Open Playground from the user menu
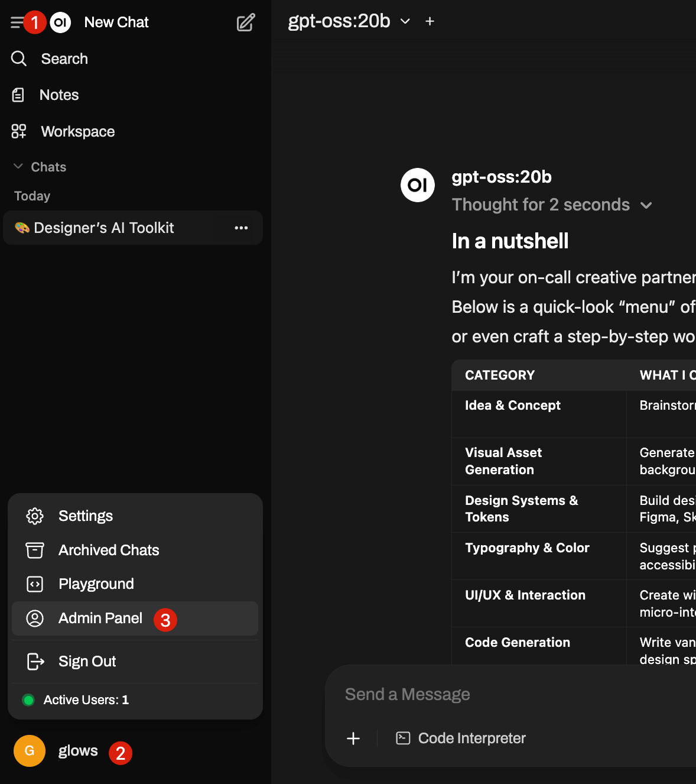The width and height of the screenshot is (696, 784). pyautogui.click(x=135, y=584)
